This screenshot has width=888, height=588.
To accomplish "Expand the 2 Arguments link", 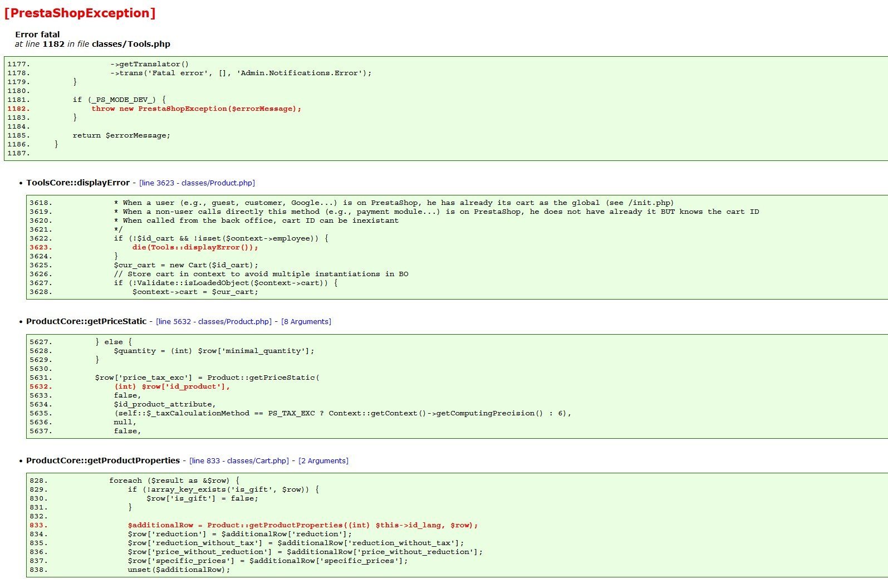I will [x=323, y=460].
